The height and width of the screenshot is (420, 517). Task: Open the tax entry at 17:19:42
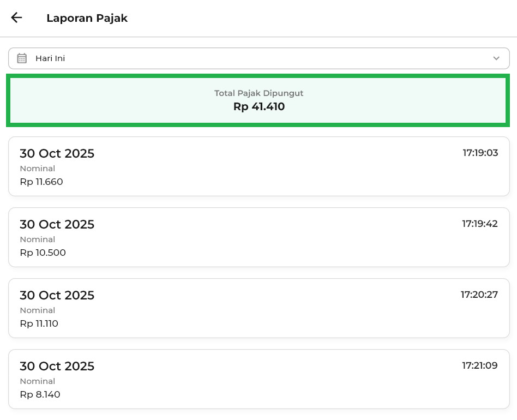258,237
